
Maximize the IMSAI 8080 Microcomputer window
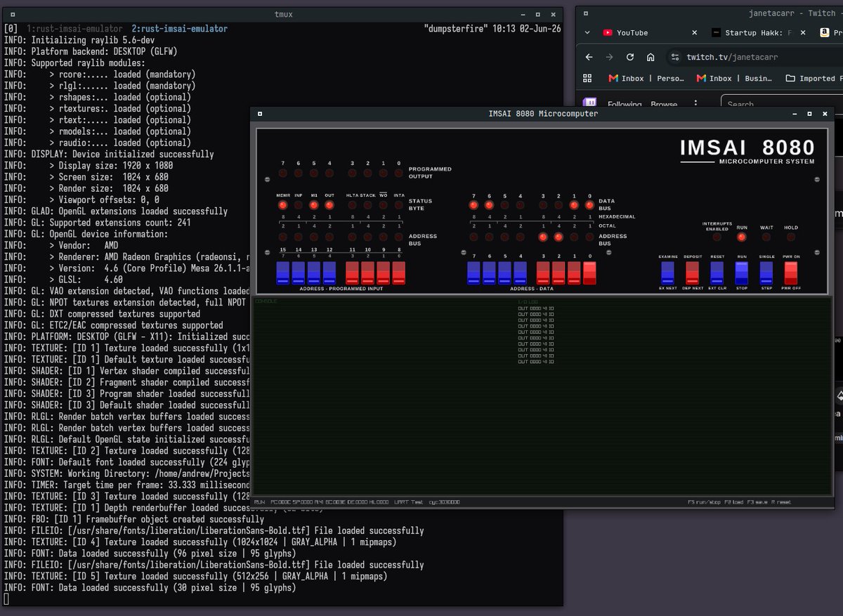809,114
